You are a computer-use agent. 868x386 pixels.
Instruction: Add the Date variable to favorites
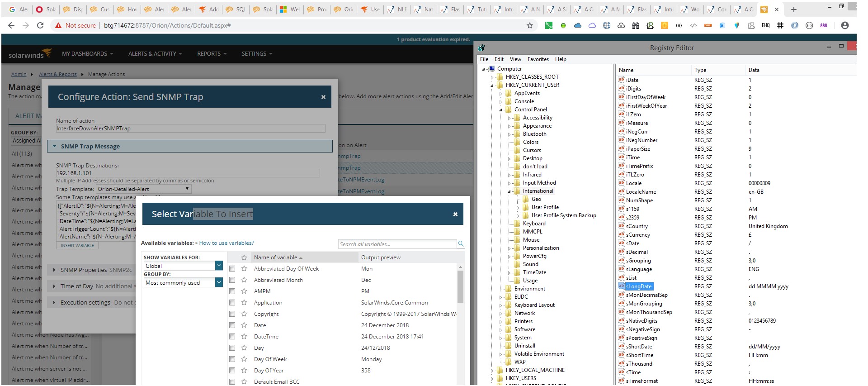[x=244, y=325]
